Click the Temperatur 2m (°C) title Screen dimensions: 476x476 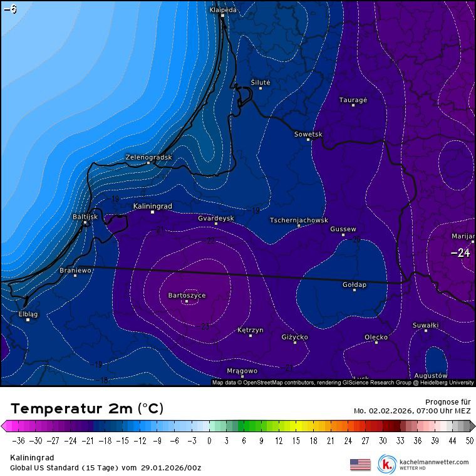pos(87,408)
